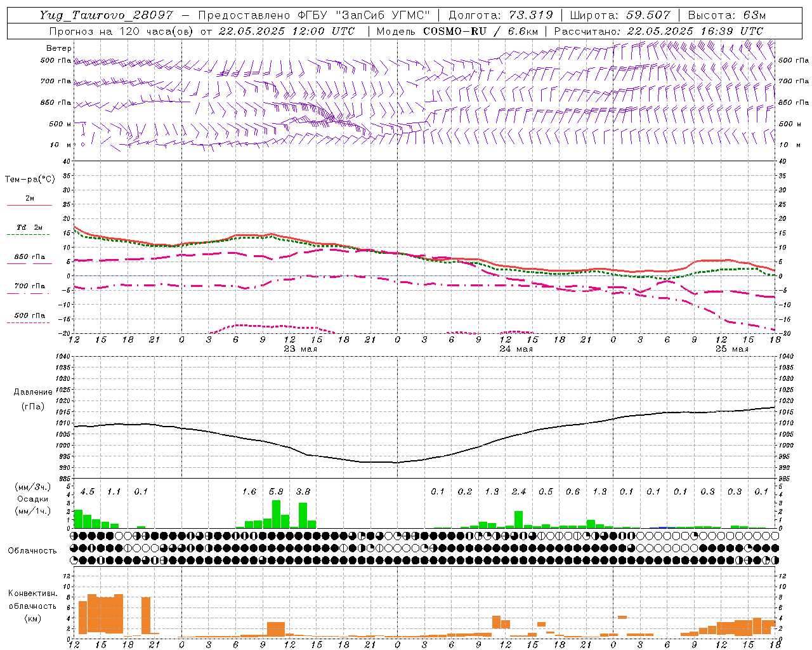Click the Давление panel label
812x650 pixels.
pos(33,392)
